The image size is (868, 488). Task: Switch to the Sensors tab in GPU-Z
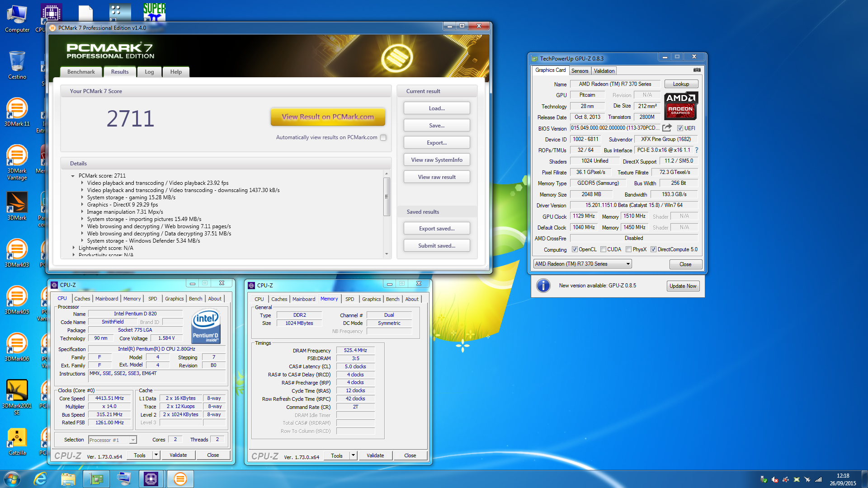[x=580, y=71]
